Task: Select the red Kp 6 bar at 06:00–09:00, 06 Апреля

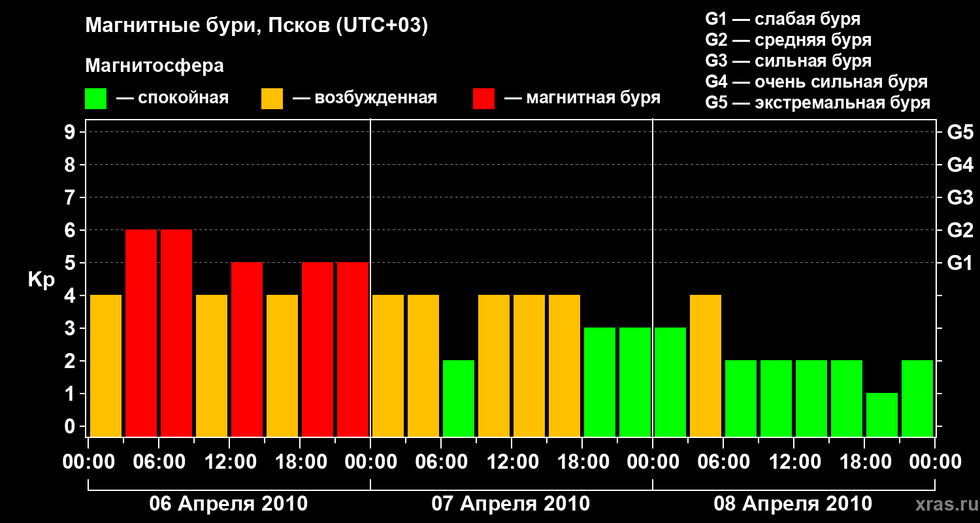Action: click(x=176, y=333)
